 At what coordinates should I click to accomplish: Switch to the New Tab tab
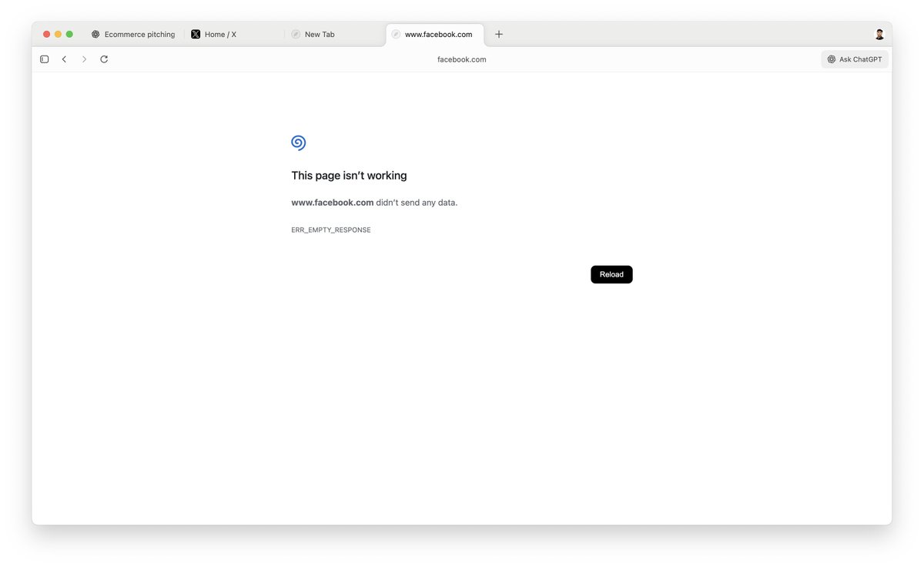pyautogui.click(x=334, y=34)
